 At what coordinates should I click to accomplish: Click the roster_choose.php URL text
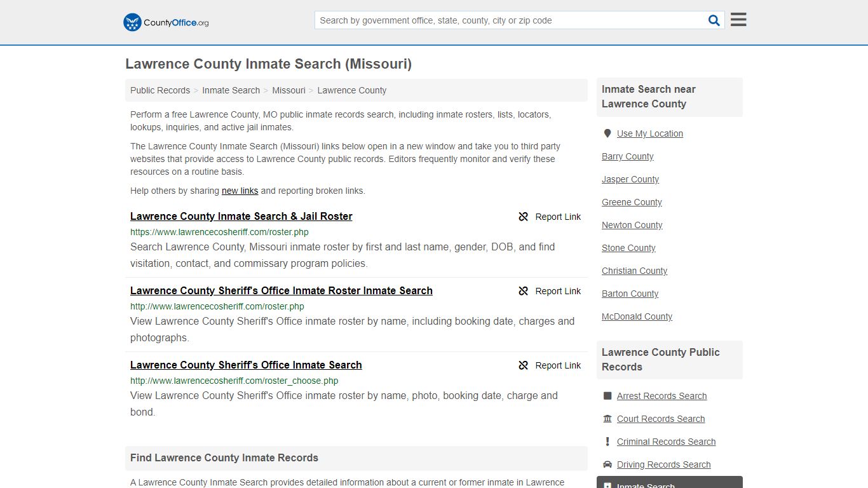pos(234,381)
